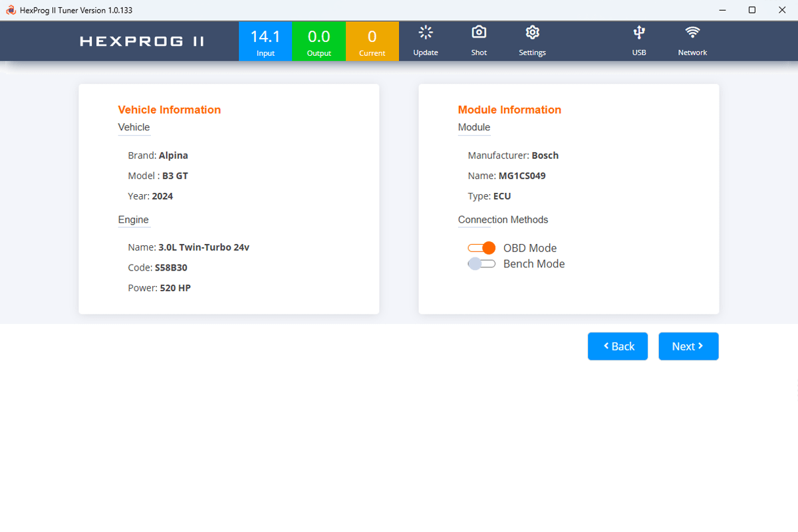The image size is (798, 532).
Task: Close the HexProg II Tuner window
Action: click(783, 10)
